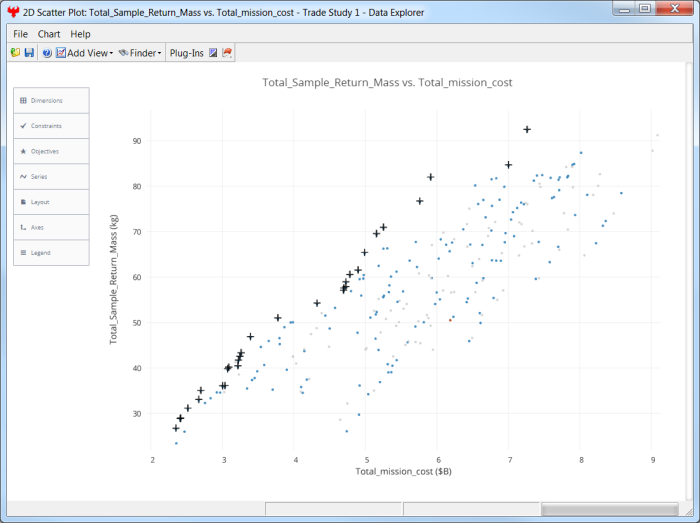Click the first plug-in icon after Plug-Ins

pos(213,53)
